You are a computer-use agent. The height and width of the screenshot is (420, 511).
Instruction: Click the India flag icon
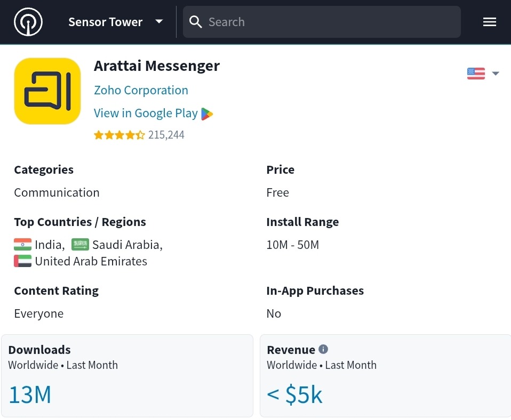[21, 244]
